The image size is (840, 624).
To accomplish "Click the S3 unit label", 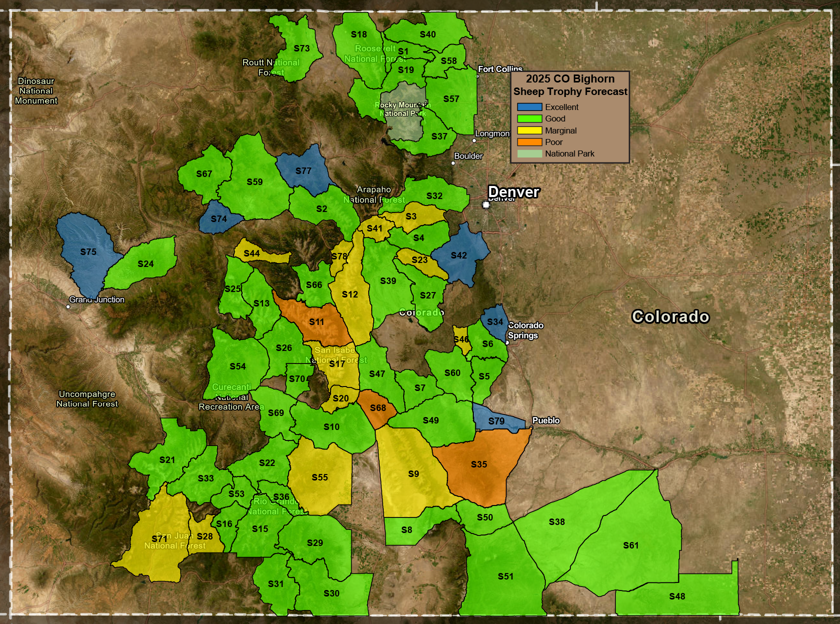I will 411,216.
